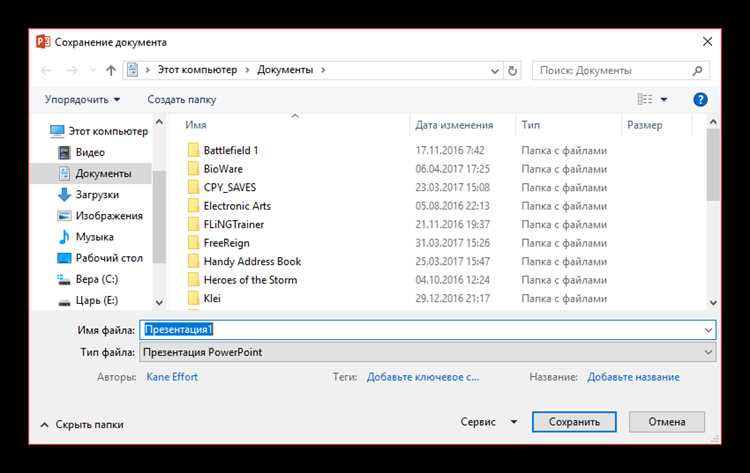Click the Поиск: Документы search field

click(x=621, y=71)
